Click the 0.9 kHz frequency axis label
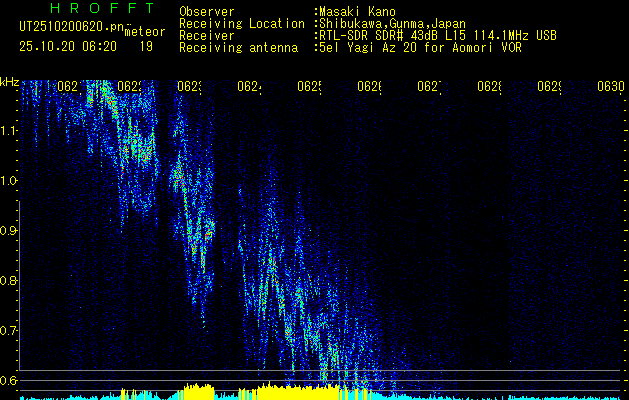The image size is (629, 400). pyautogui.click(x=8, y=230)
